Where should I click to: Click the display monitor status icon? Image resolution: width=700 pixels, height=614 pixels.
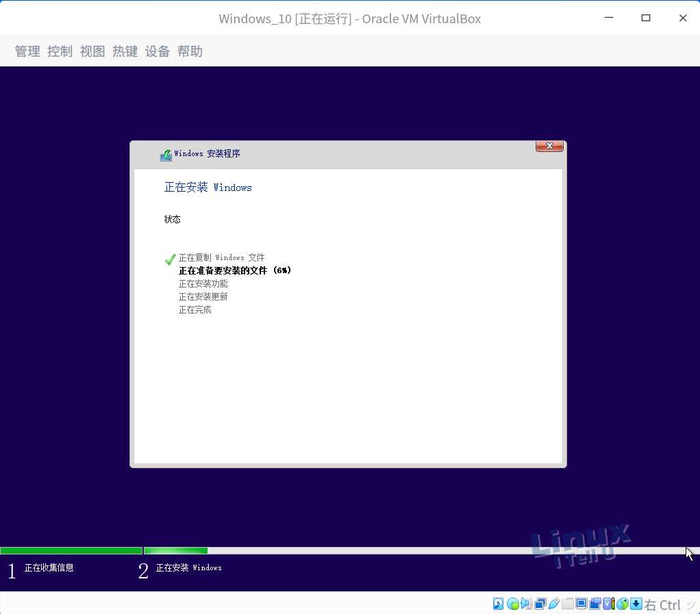[x=582, y=604]
